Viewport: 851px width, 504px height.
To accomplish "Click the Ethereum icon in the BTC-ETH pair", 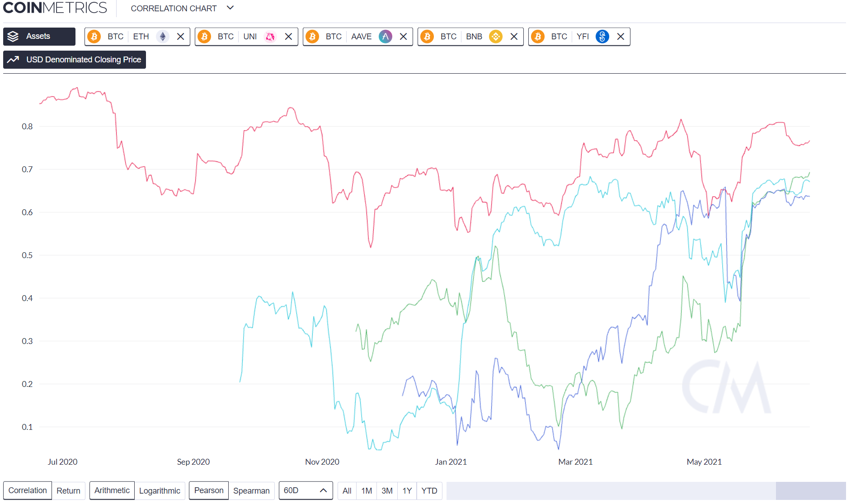I will [162, 37].
